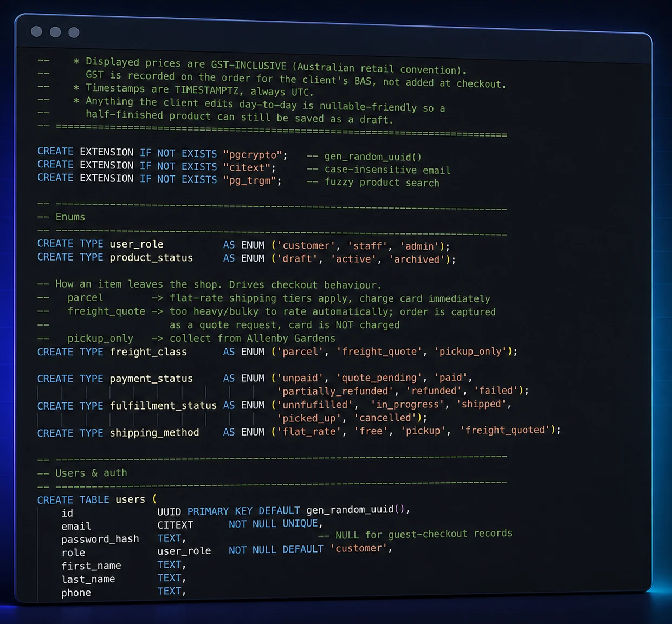Click the enum value 'archived'

(x=417, y=259)
